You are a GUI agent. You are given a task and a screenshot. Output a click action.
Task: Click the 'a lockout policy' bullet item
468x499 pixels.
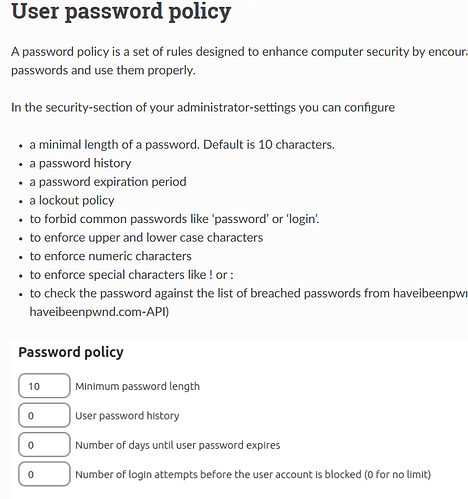(x=72, y=200)
